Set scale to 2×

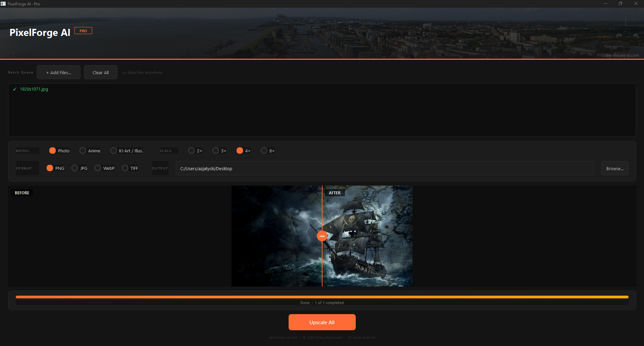pos(195,151)
